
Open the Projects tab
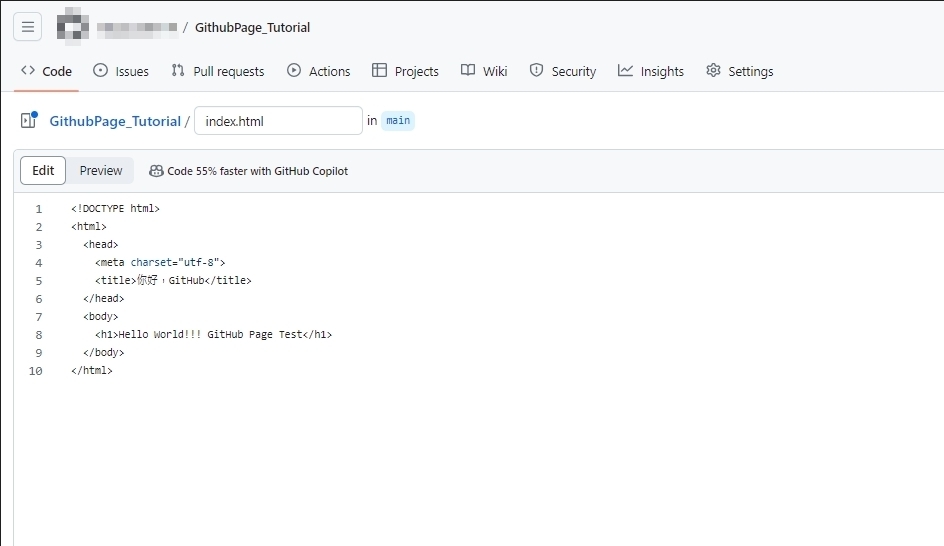405,71
